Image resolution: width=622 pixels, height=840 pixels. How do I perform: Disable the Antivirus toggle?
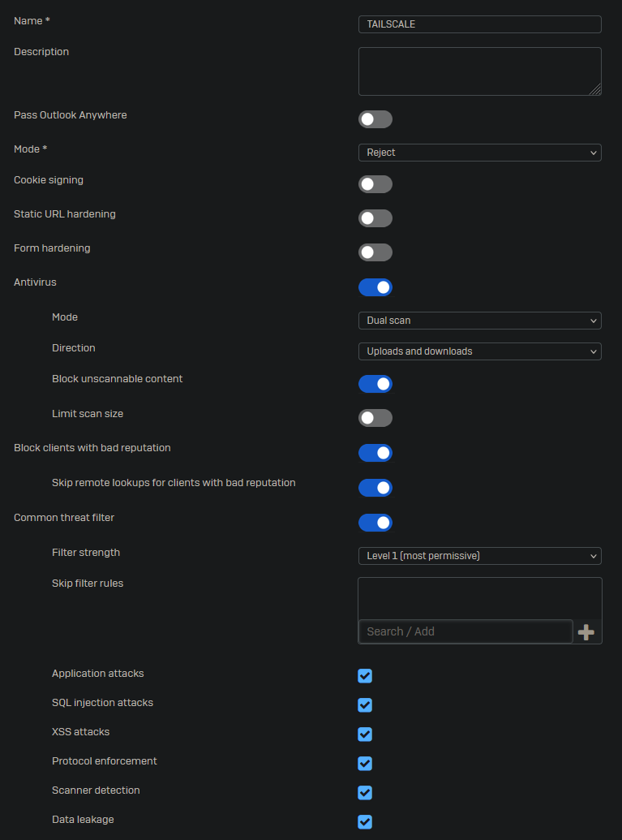pos(375,287)
